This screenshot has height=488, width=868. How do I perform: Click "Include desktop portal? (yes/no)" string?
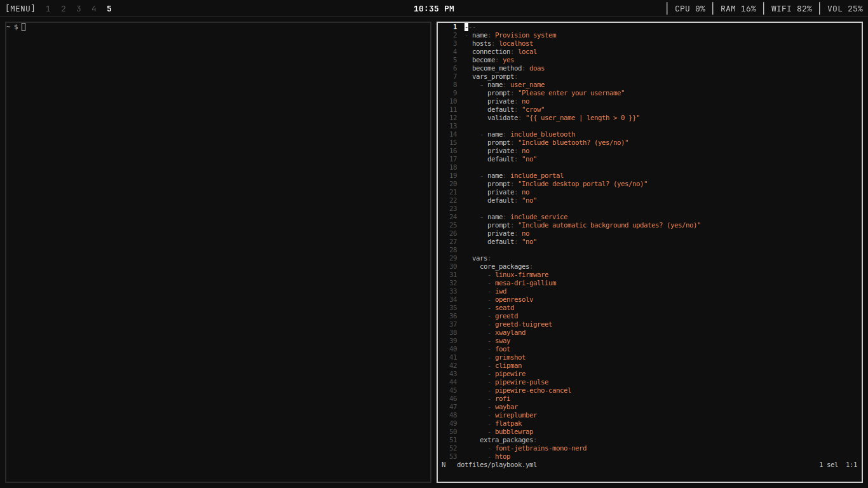pos(583,184)
